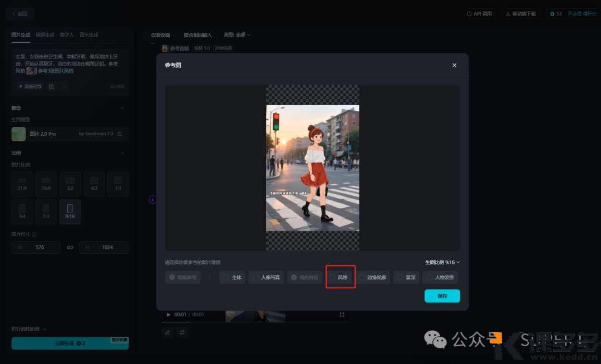The width and height of the screenshot is (601, 364).
Task: Select the 1:1 aspect ratio icon
Action: tap(117, 184)
